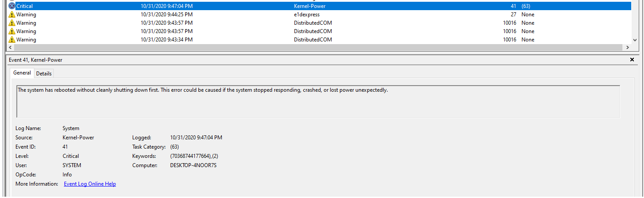Select the e1dexpress warning event row

[320, 15]
